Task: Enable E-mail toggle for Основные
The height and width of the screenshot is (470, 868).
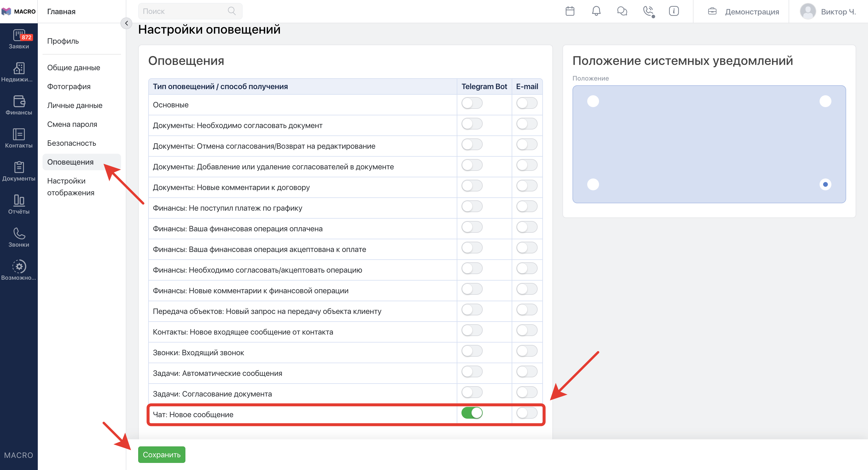Action: point(527,103)
